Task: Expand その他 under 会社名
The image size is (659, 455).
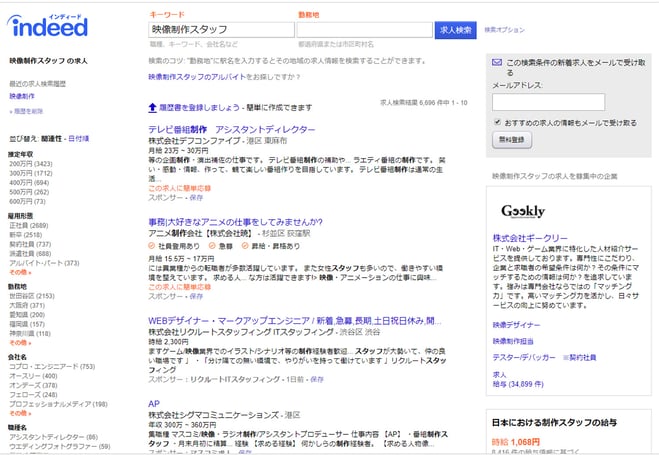Action: pos(20,413)
